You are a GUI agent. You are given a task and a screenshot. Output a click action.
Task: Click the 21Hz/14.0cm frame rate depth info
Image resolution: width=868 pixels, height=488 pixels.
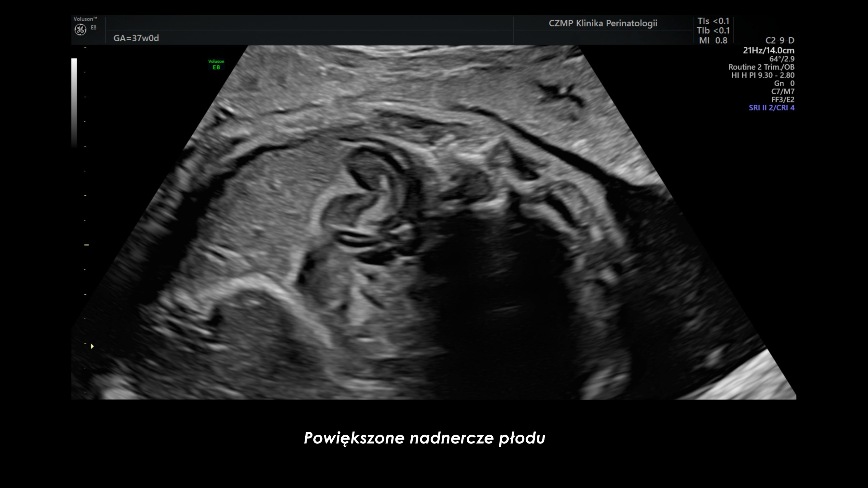point(768,50)
